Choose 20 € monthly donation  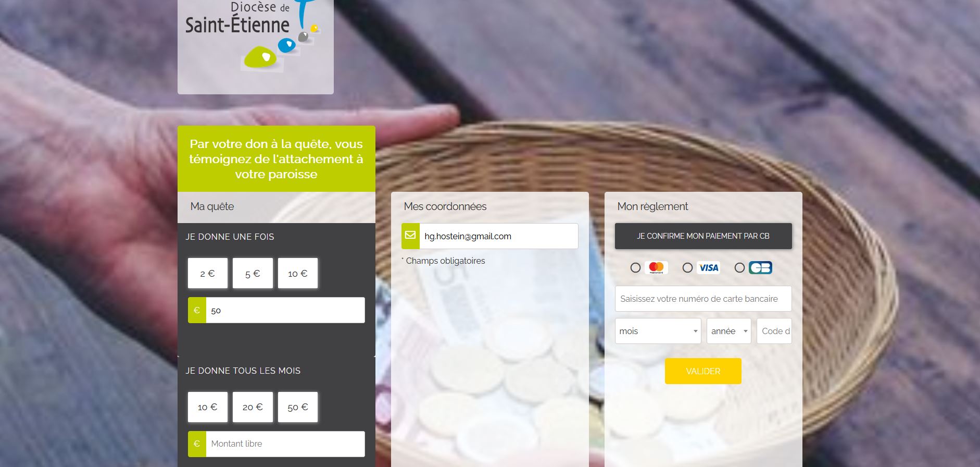pos(253,407)
